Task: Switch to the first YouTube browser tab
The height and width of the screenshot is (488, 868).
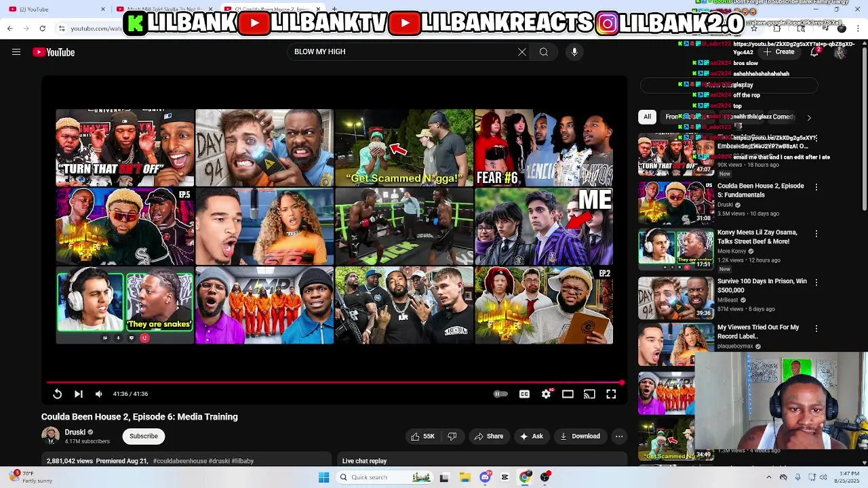Action: 56,9
